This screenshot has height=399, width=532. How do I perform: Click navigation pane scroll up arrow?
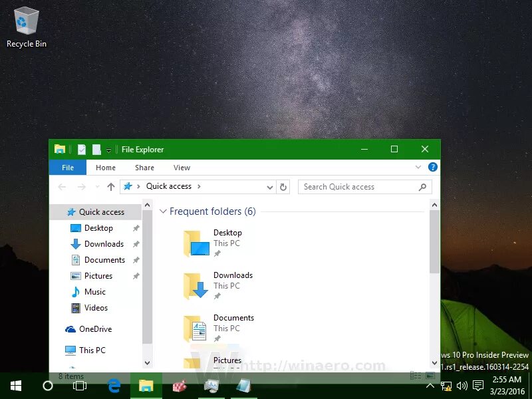147,205
